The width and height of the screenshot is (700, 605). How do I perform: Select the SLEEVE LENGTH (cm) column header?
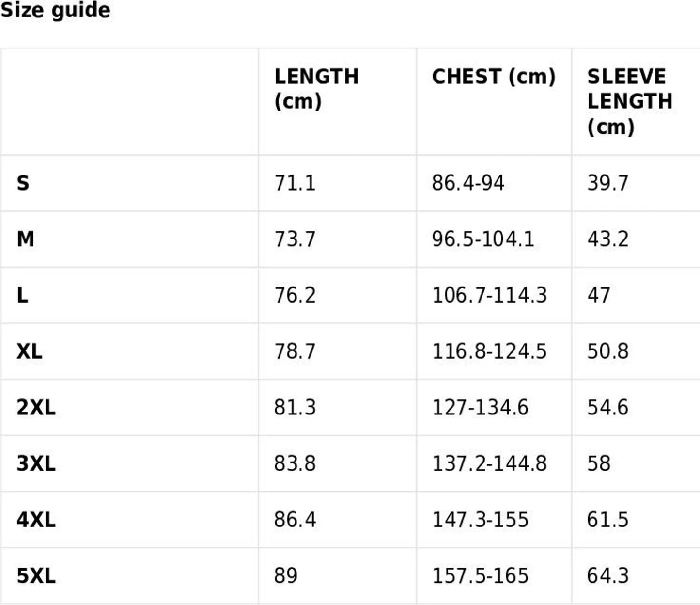(629, 102)
